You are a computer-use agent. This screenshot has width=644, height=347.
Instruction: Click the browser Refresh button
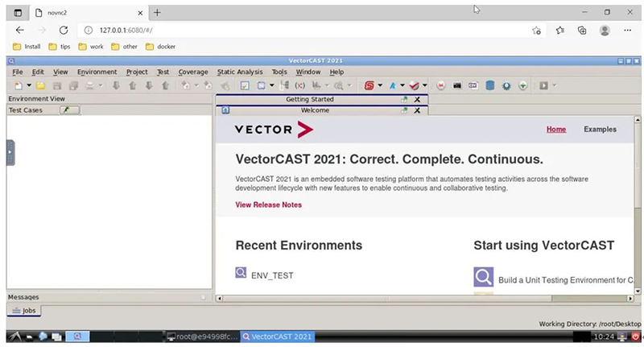pos(64,31)
